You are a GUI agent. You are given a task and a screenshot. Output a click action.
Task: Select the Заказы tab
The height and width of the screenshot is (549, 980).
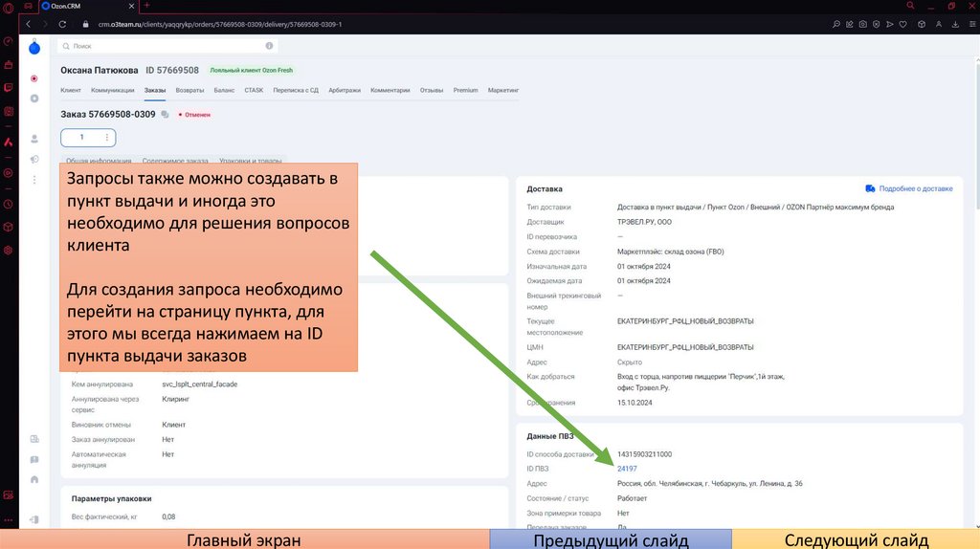[155, 90]
